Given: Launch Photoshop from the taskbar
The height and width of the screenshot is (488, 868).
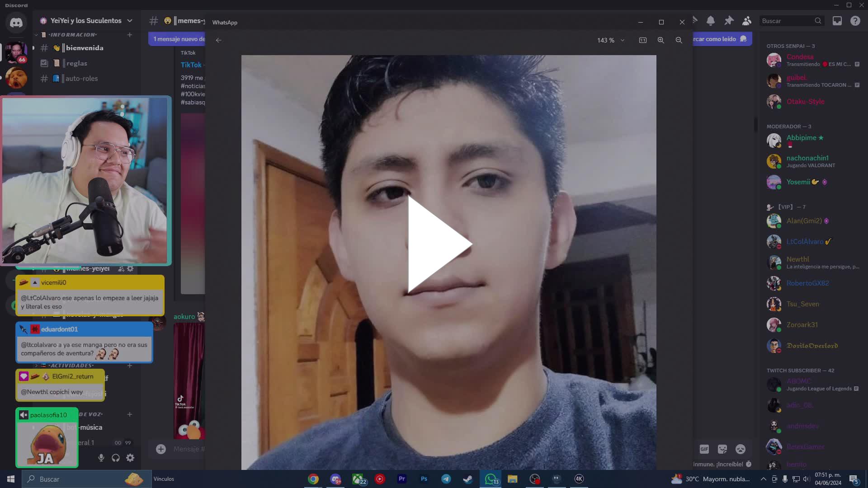Looking at the screenshot, I should click(x=424, y=479).
